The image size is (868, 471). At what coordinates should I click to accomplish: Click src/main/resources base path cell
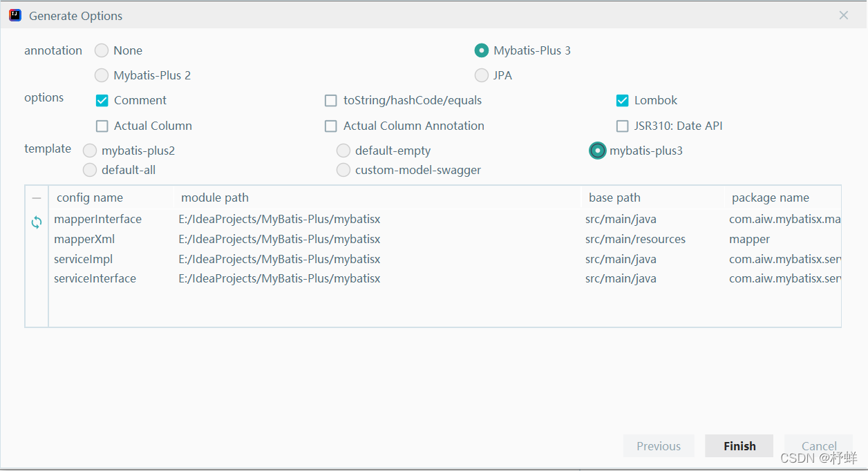click(x=652, y=240)
